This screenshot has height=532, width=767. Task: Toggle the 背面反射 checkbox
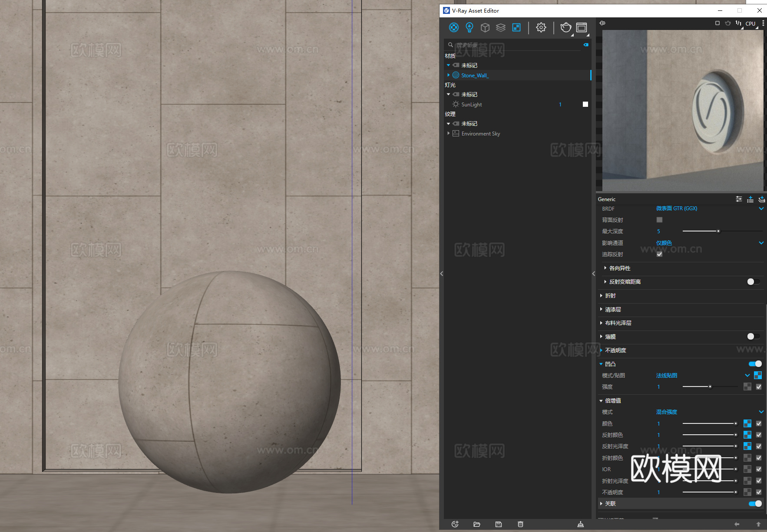pos(659,220)
